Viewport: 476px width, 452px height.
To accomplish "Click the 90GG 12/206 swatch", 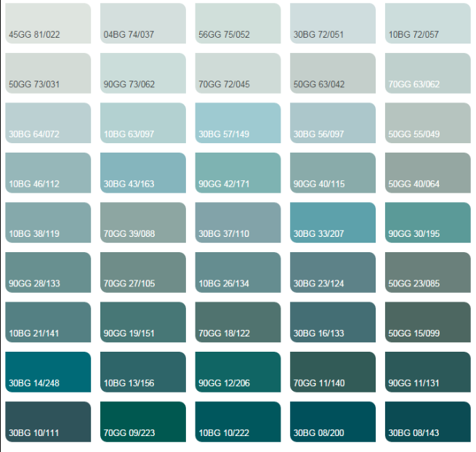I will (x=238, y=372).
